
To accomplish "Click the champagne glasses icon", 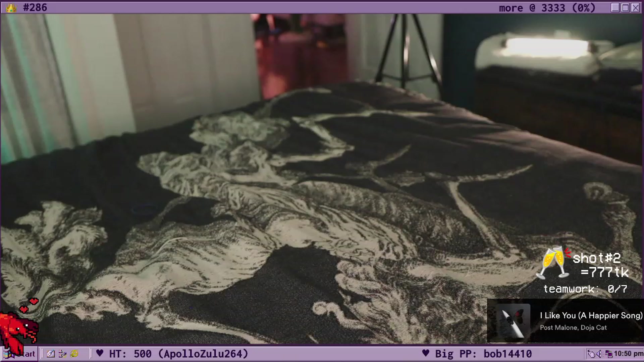I will (x=553, y=263).
